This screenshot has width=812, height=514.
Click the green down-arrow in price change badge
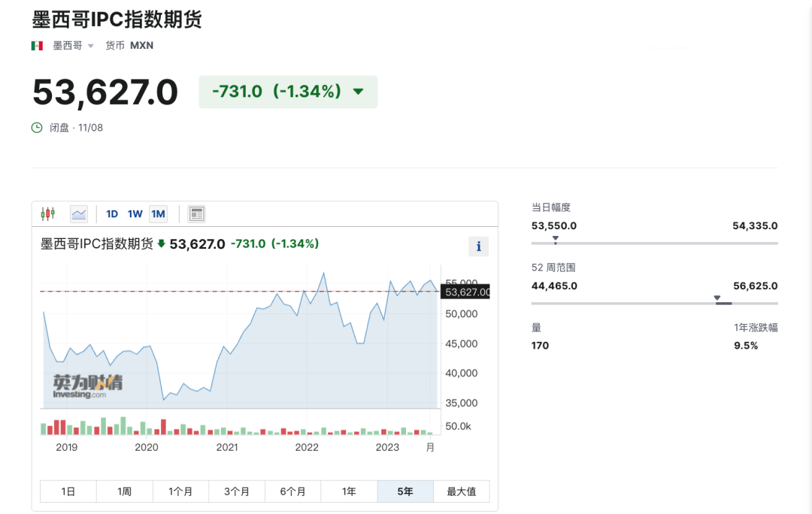pyautogui.click(x=359, y=92)
